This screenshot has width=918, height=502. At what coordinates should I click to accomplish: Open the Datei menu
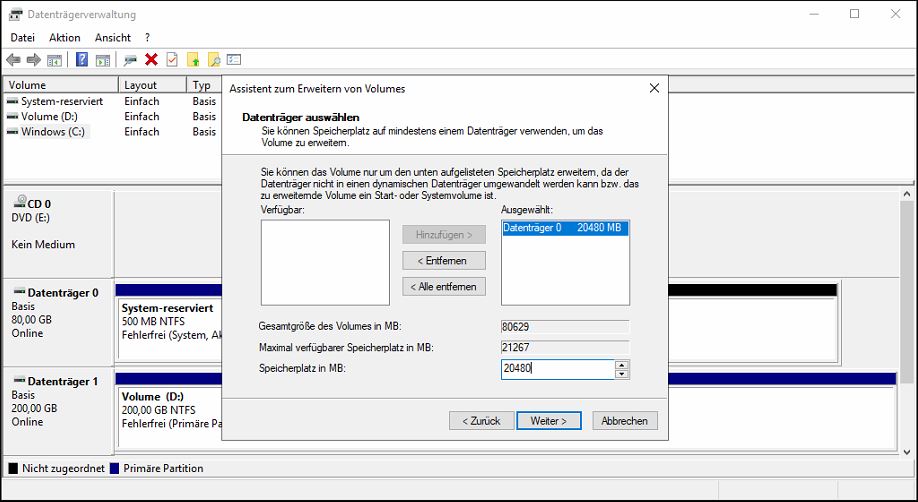23,37
